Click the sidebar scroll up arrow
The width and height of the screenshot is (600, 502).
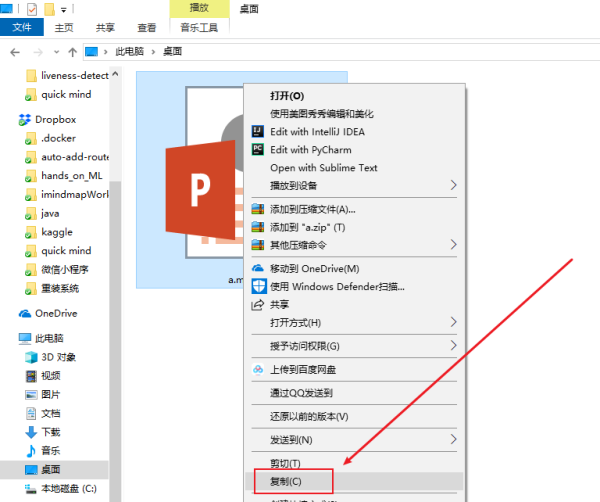coord(115,74)
